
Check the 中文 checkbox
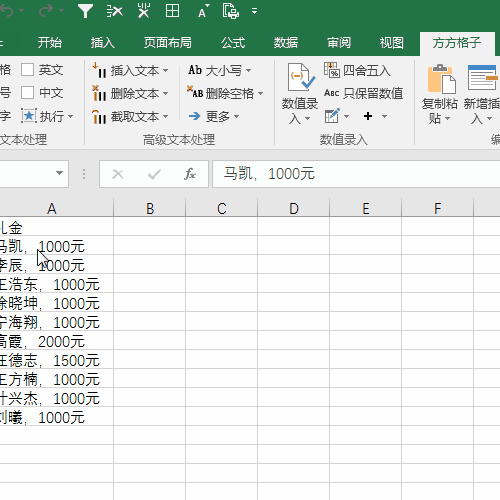click(27, 93)
